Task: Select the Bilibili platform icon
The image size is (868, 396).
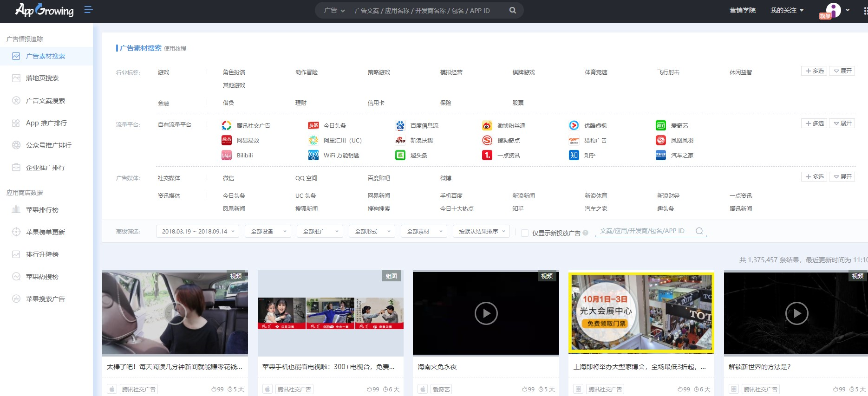Action: click(227, 155)
